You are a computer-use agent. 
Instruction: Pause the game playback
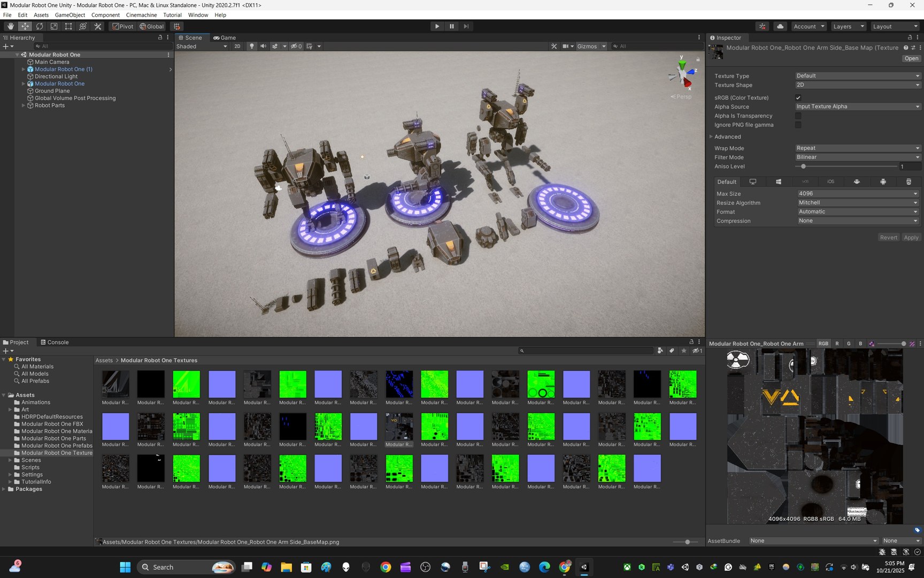click(451, 26)
